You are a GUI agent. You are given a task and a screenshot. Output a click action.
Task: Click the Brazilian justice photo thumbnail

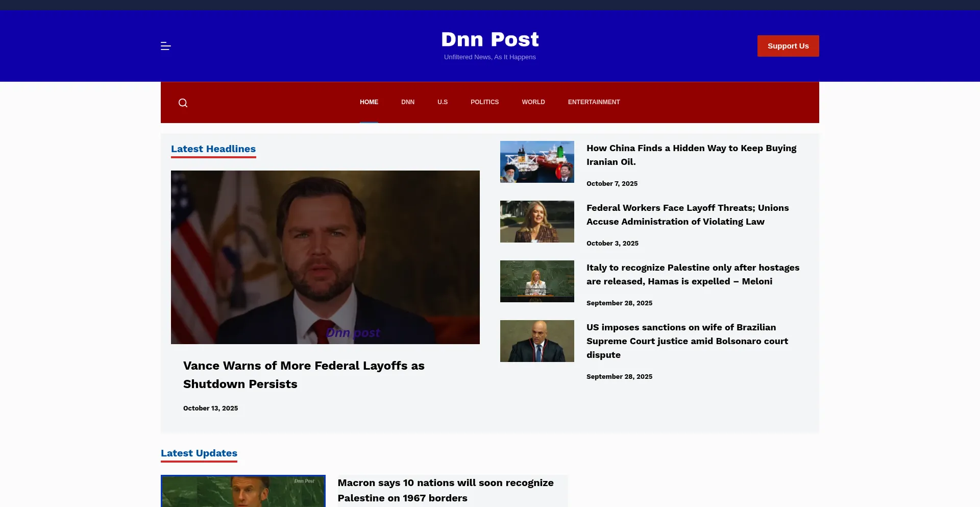(537, 341)
